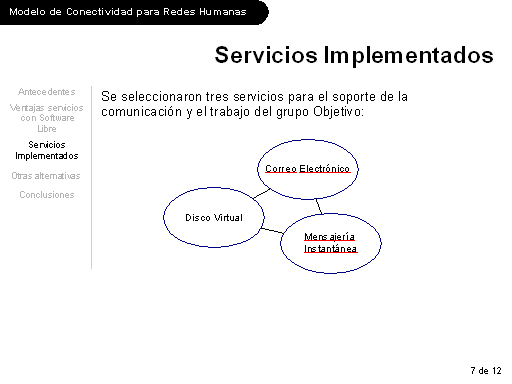The height and width of the screenshot is (384, 512).
Task: Open the Conclusiones section
Action: [47, 195]
